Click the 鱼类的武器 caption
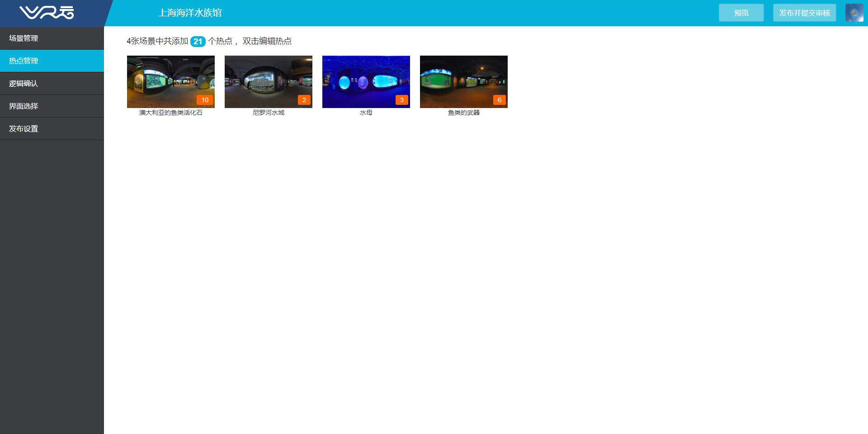This screenshot has width=868, height=434. coord(464,113)
